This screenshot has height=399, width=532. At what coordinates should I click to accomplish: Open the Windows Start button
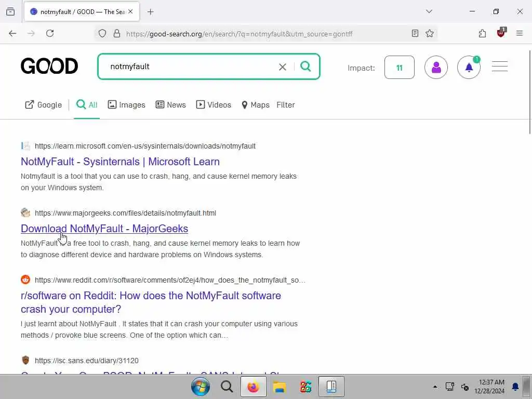point(201,387)
